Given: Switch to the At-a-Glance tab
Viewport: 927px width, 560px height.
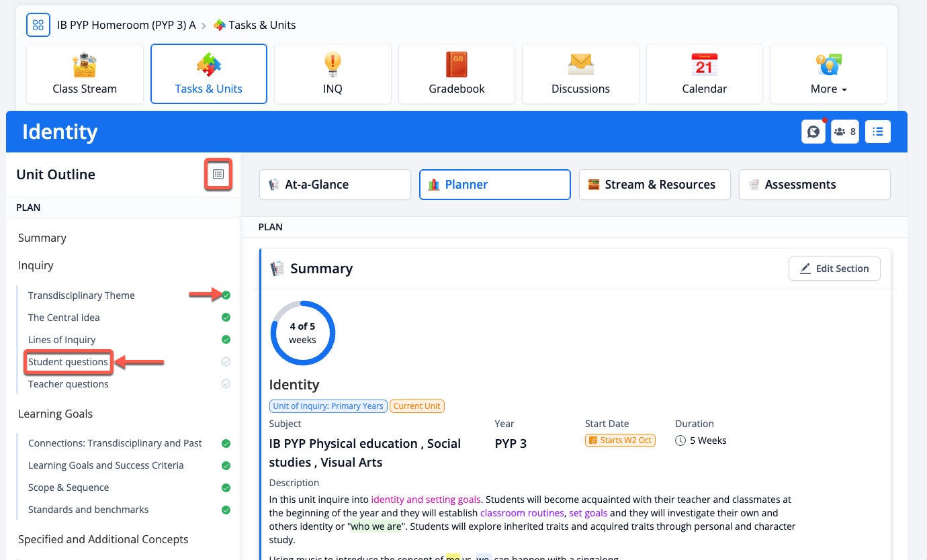Looking at the screenshot, I should (335, 185).
